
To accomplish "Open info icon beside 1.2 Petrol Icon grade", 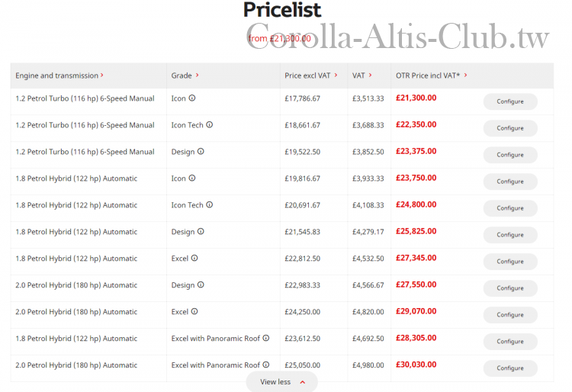I will [192, 98].
